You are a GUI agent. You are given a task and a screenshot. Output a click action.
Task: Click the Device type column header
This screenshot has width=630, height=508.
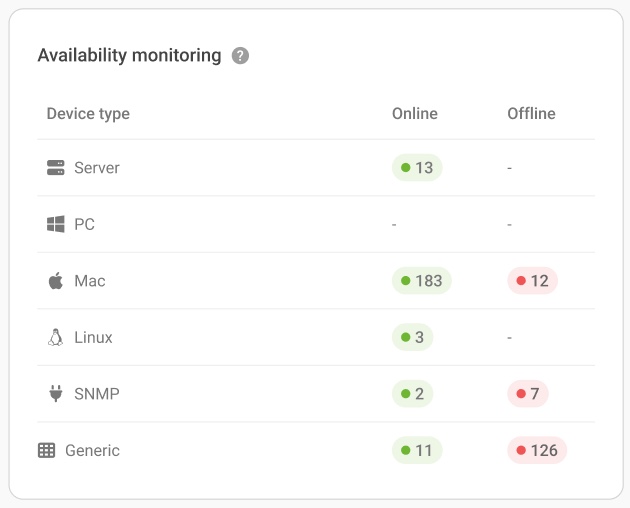click(88, 113)
